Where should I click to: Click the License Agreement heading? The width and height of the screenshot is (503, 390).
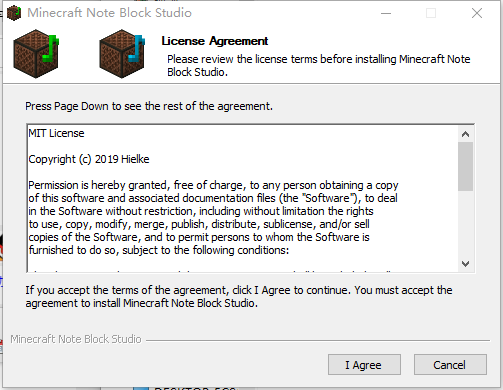pos(215,41)
